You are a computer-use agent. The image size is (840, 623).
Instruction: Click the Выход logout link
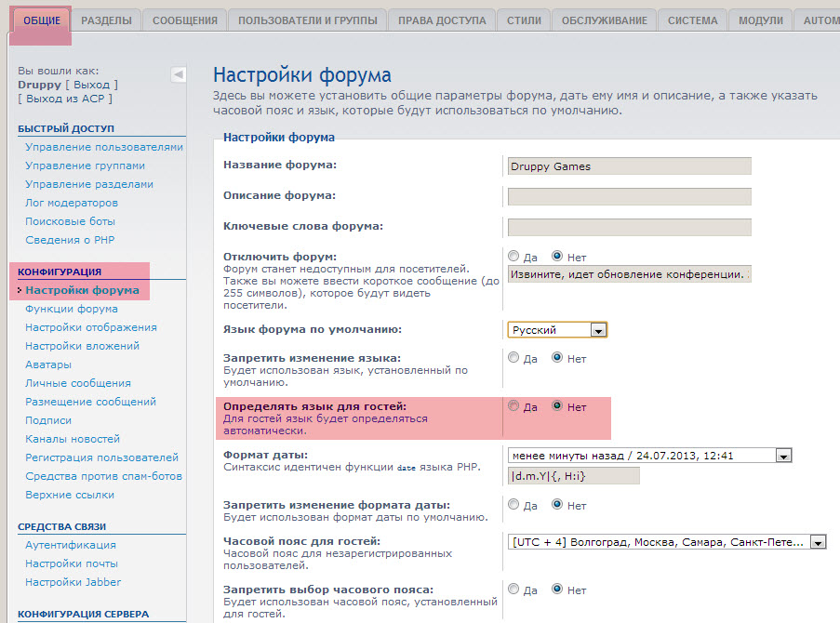pos(91,85)
